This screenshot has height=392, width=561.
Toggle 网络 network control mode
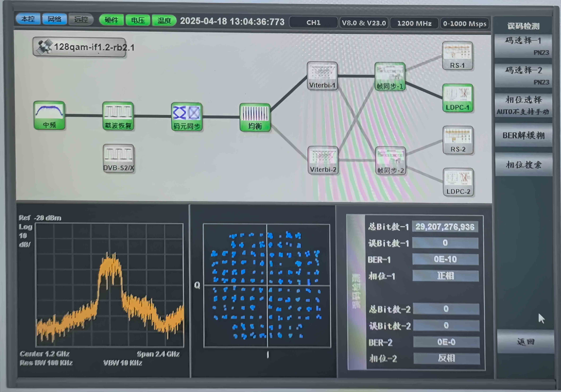point(54,19)
